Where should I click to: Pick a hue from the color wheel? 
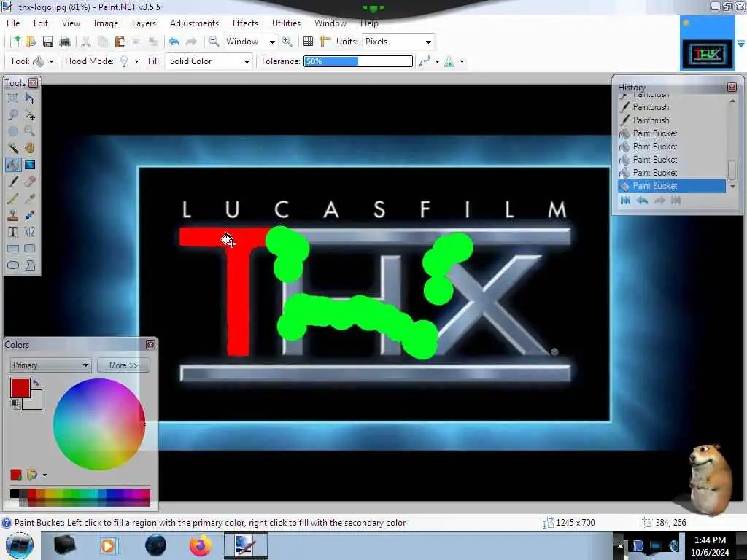click(99, 424)
